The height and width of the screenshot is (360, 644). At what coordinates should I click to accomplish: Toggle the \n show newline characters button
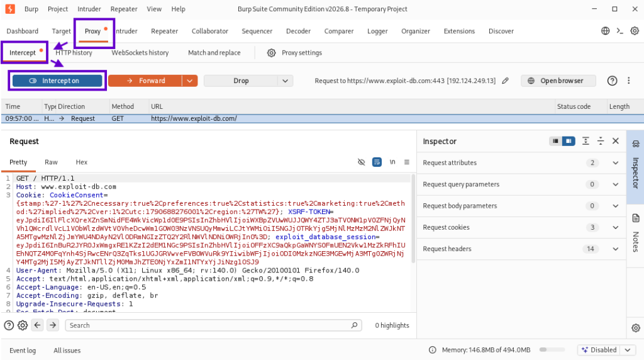coord(392,162)
